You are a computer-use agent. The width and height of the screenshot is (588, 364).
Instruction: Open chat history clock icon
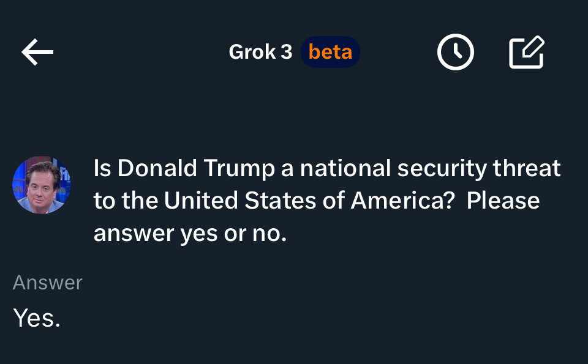point(456,52)
